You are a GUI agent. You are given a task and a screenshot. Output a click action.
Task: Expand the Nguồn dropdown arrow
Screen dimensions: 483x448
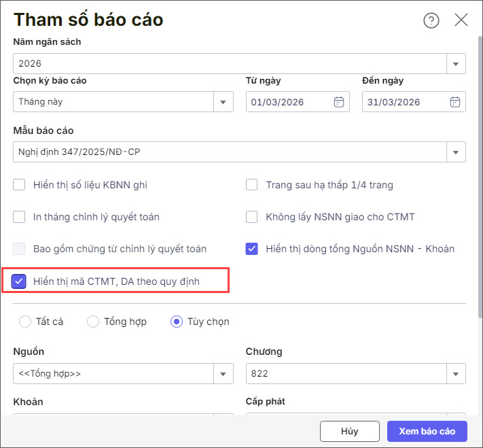point(223,374)
